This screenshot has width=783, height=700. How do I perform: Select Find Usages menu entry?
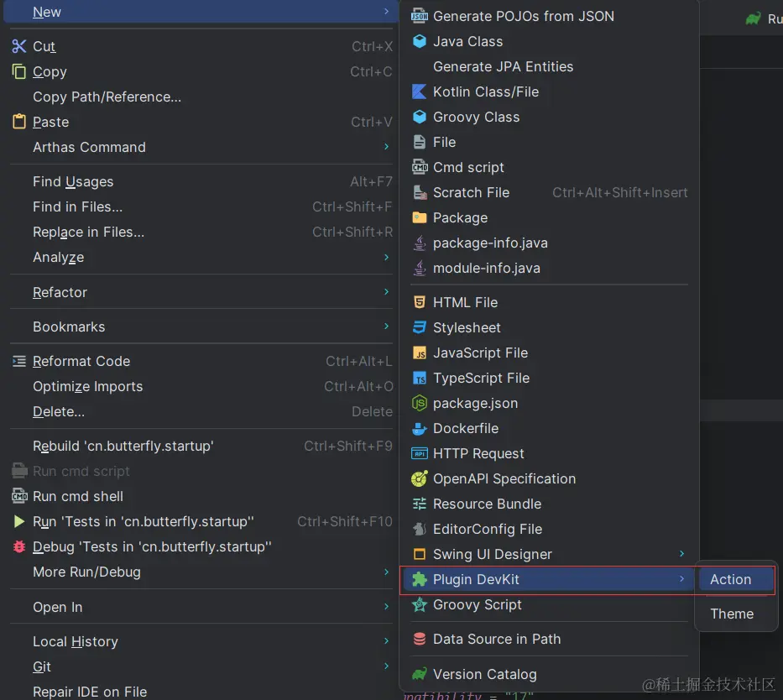(x=201, y=182)
